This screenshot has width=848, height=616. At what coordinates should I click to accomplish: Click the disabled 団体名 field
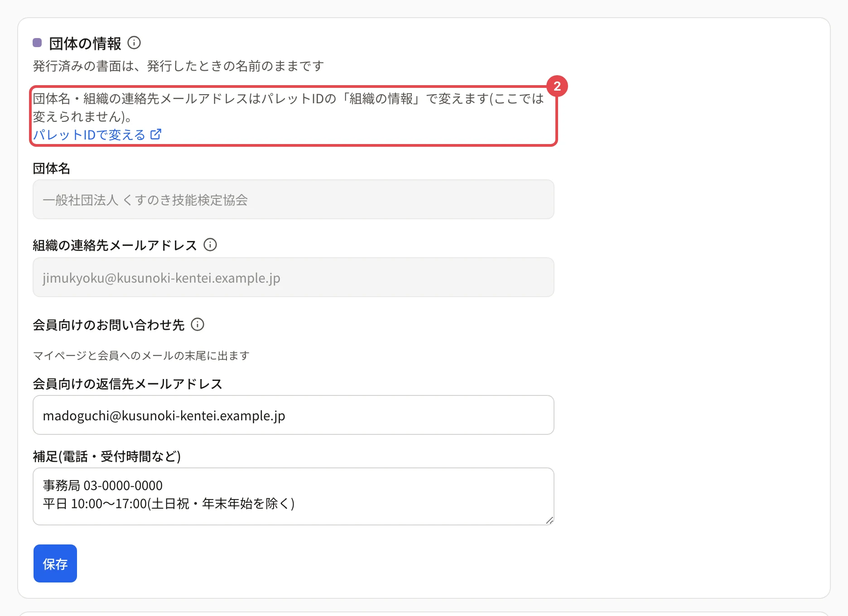click(x=294, y=199)
